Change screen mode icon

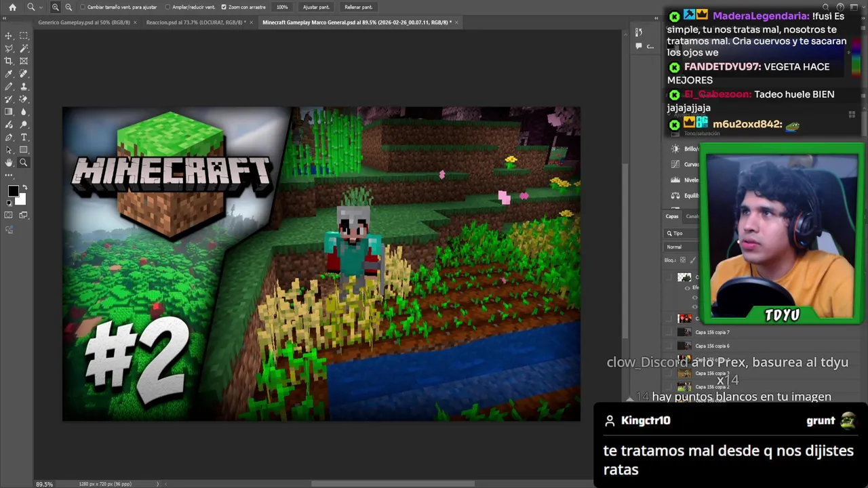24,215
